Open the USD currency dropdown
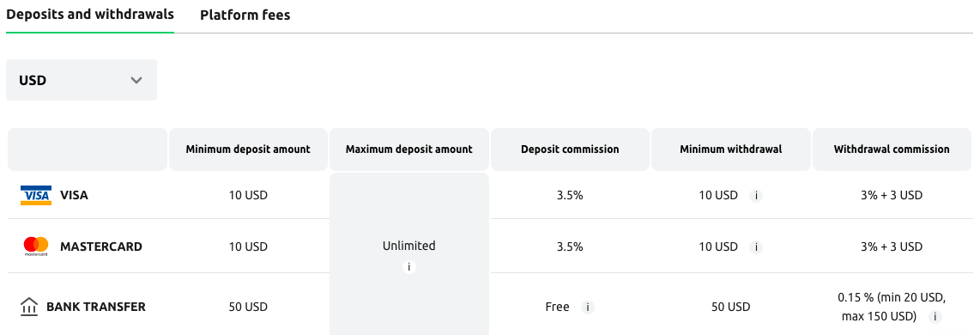This screenshot has width=980, height=335. pos(82,80)
